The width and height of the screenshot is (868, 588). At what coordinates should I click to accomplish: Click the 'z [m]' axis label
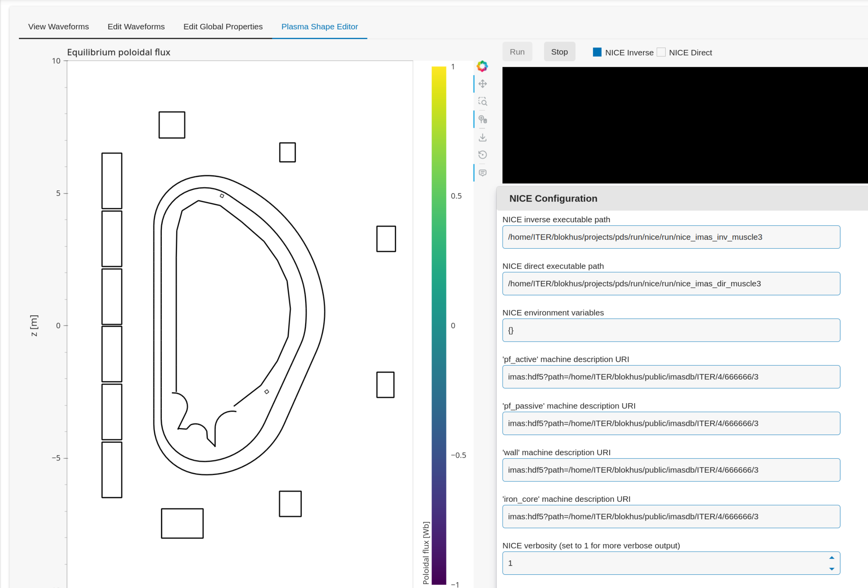coord(34,325)
